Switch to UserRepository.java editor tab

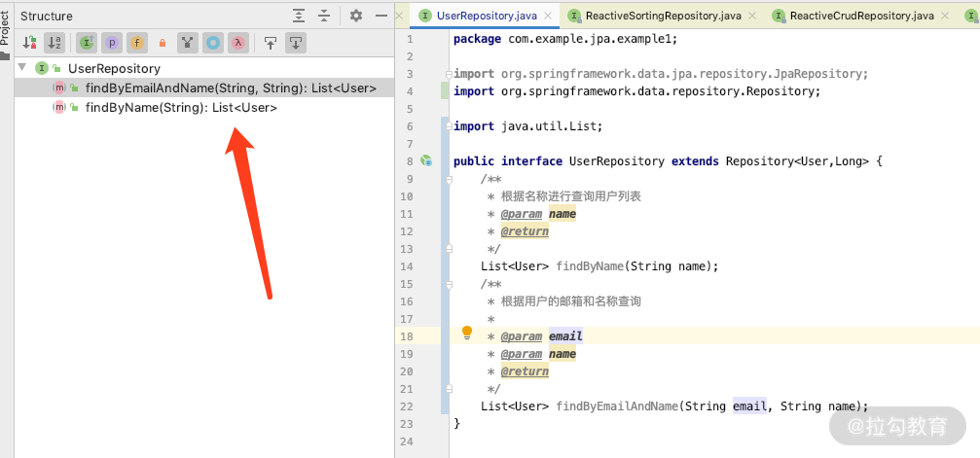coord(487,16)
